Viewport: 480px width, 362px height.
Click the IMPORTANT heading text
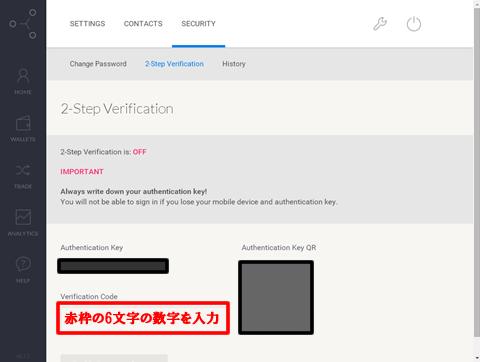point(82,172)
